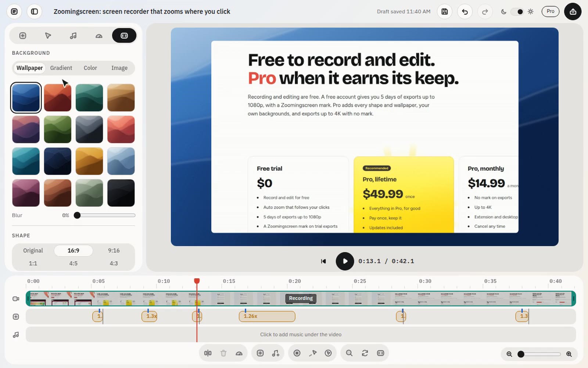Switch to the Image background tab
588x368 pixels.
click(x=119, y=68)
